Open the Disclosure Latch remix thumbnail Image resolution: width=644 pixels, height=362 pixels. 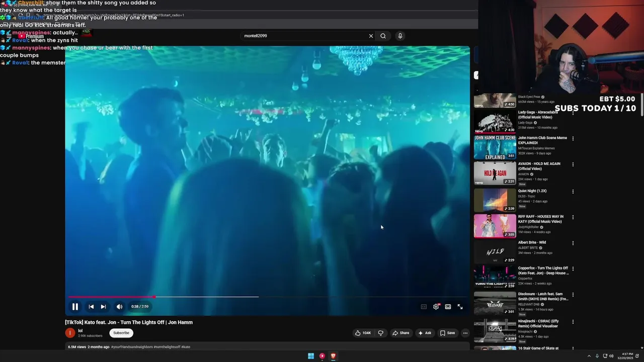point(495,304)
